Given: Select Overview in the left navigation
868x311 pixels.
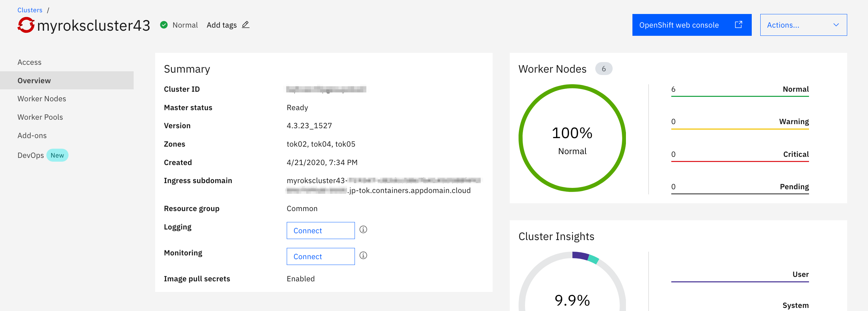Looking at the screenshot, I should point(67,80).
